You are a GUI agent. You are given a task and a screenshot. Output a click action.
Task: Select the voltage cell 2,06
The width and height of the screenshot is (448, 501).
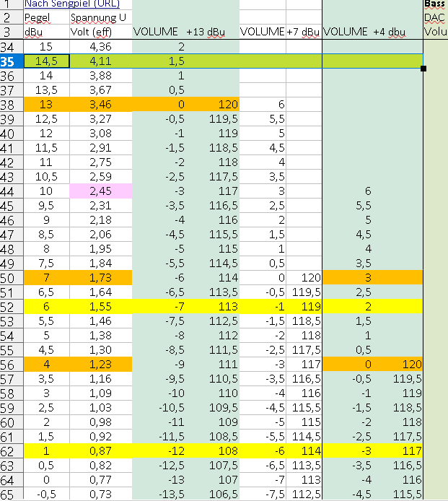pyautogui.click(x=100, y=234)
